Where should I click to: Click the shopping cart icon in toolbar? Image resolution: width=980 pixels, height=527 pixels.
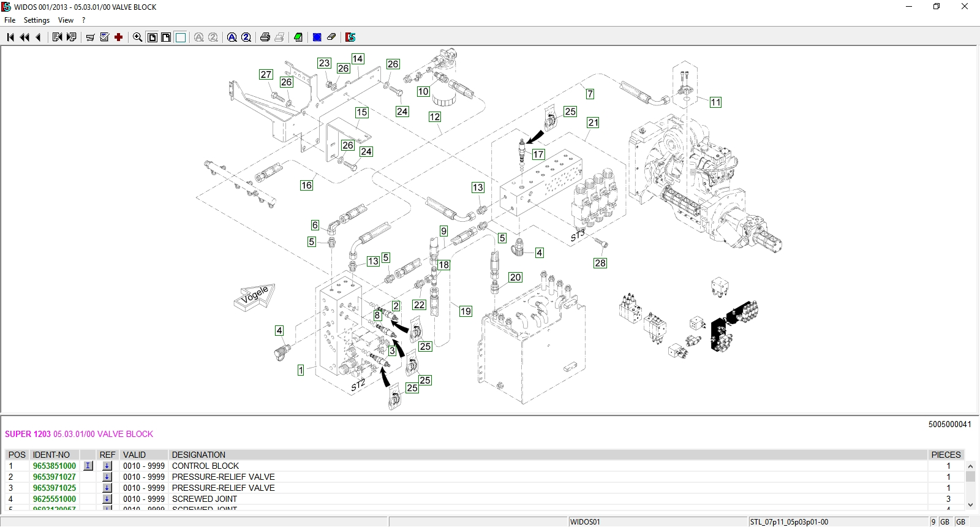tap(90, 37)
